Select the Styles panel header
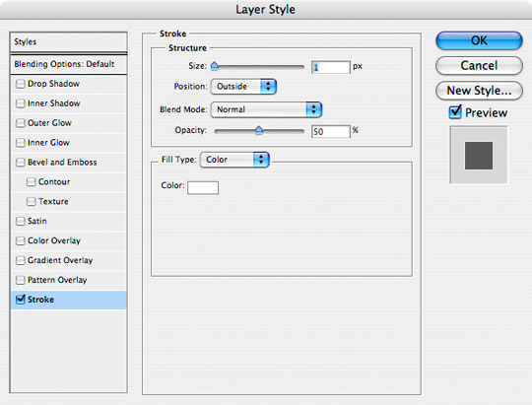 pyautogui.click(x=69, y=42)
